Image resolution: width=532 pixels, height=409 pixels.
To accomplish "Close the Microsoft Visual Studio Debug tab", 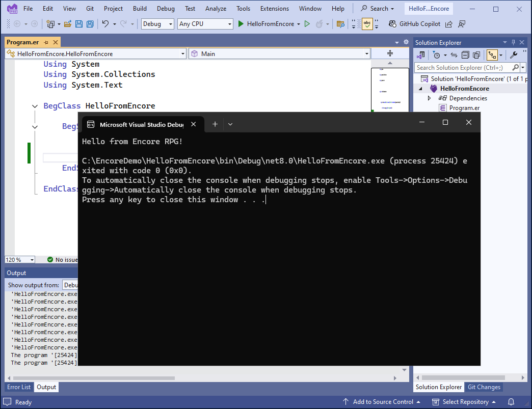I will pos(194,124).
